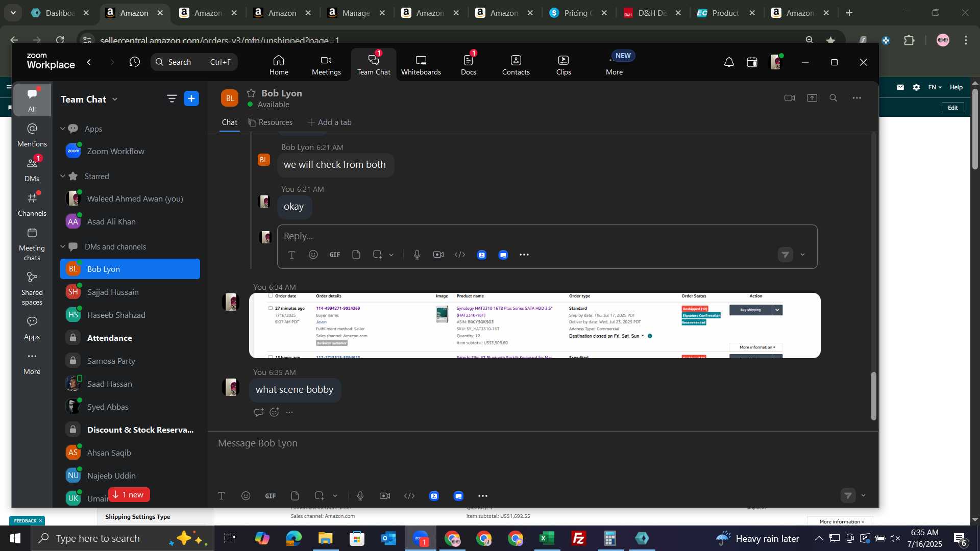980x551 pixels.
Task: Open the Clips section
Action: [x=563, y=65]
